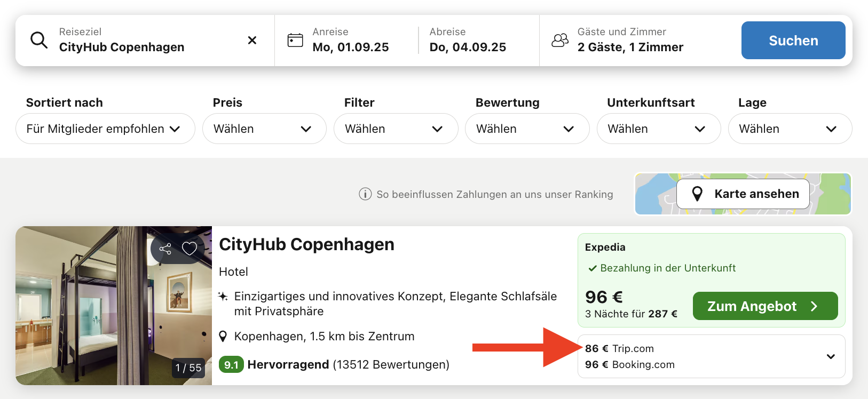Viewport: 868px width, 399px height.
Task: Click the Kopenhagen, 1.5 km bis Zentrum text
Action: (x=324, y=337)
